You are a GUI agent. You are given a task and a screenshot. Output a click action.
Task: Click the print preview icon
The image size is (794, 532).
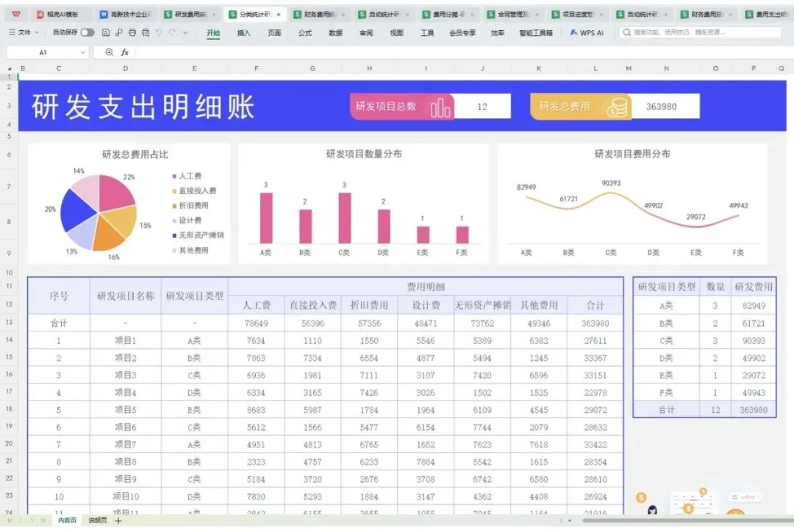coord(146,32)
